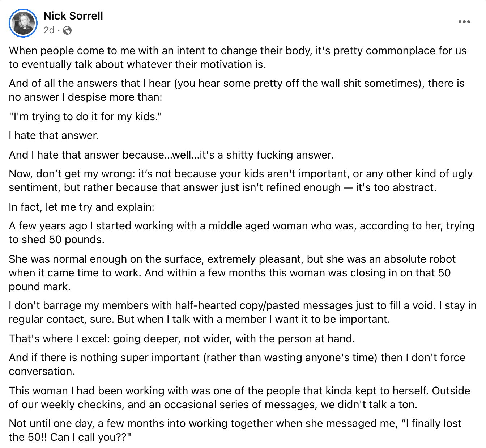Click the quote "I'm trying to do it for my kids."

[85, 117]
